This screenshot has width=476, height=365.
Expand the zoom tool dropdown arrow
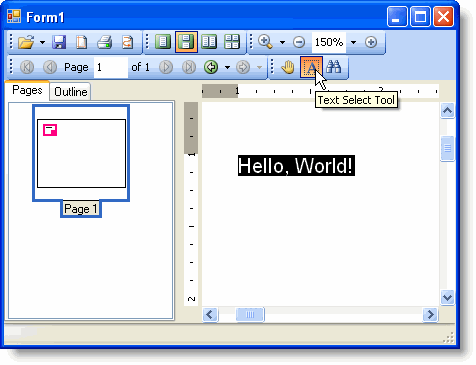(x=282, y=42)
